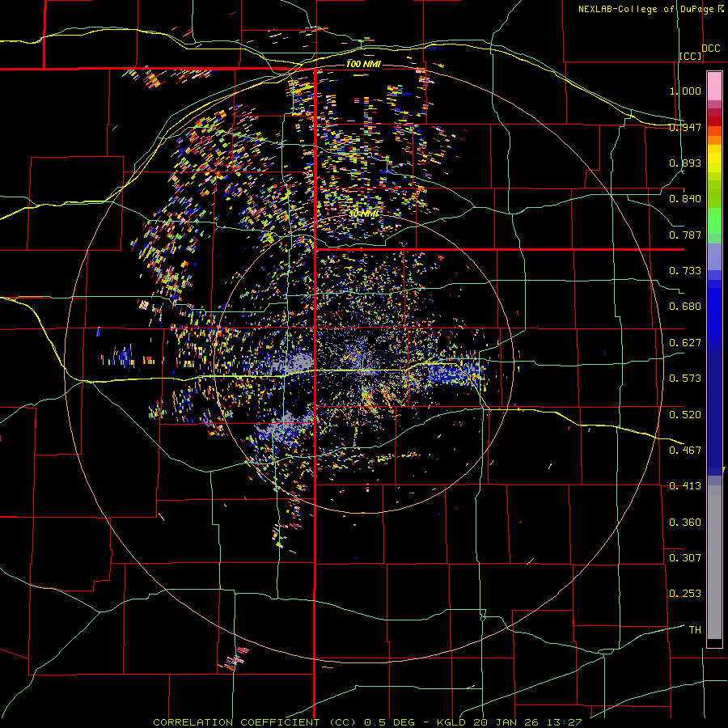Pick the pink segment of the color bar
This screenshot has height=728, width=728.
pyautogui.click(x=714, y=86)
